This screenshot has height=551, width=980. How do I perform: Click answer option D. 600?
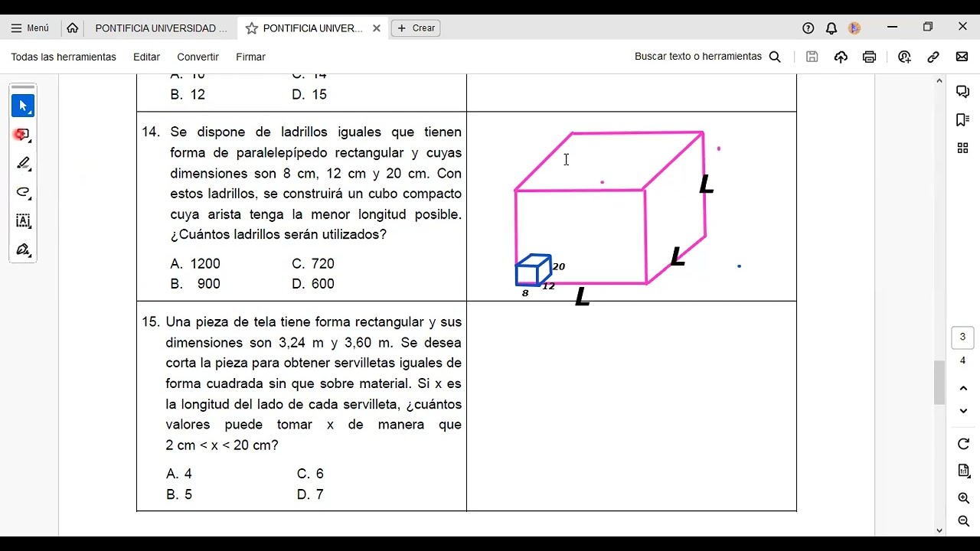click(313, 284)
